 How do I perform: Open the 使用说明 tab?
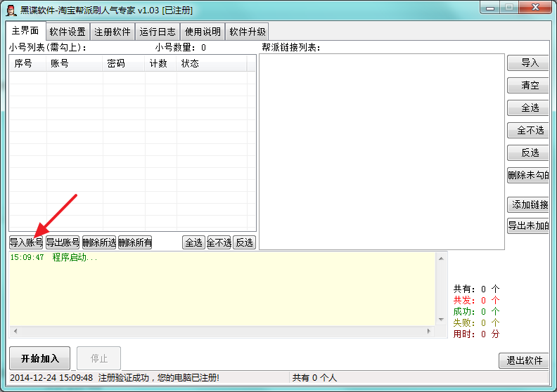[x=203, y=32]
